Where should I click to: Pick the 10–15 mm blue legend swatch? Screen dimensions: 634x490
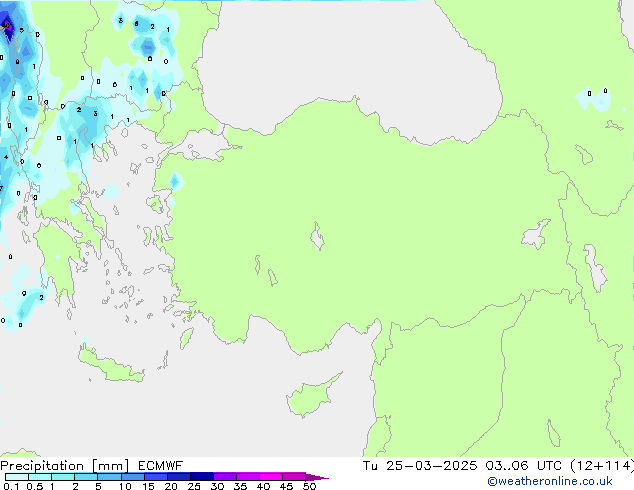click(133, 477)
